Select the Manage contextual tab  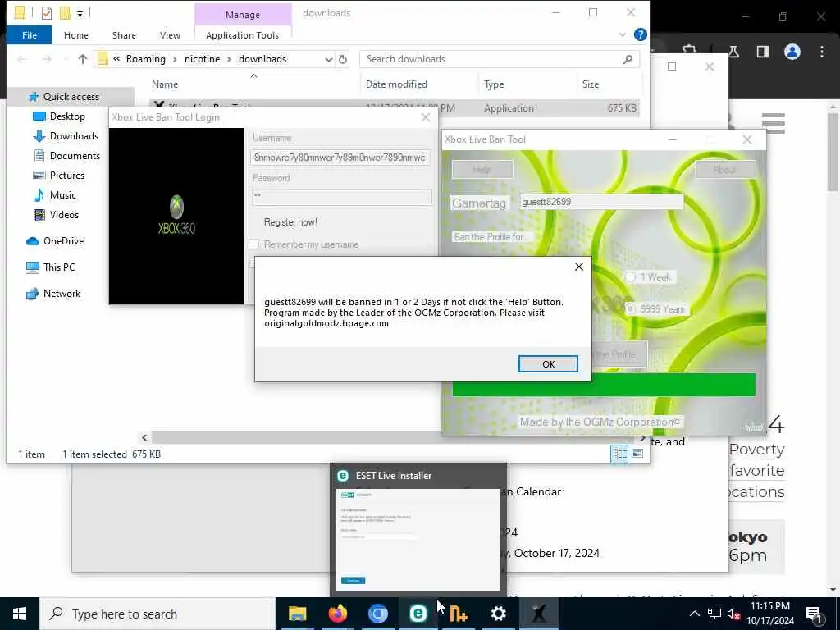[x=243, y=15]
